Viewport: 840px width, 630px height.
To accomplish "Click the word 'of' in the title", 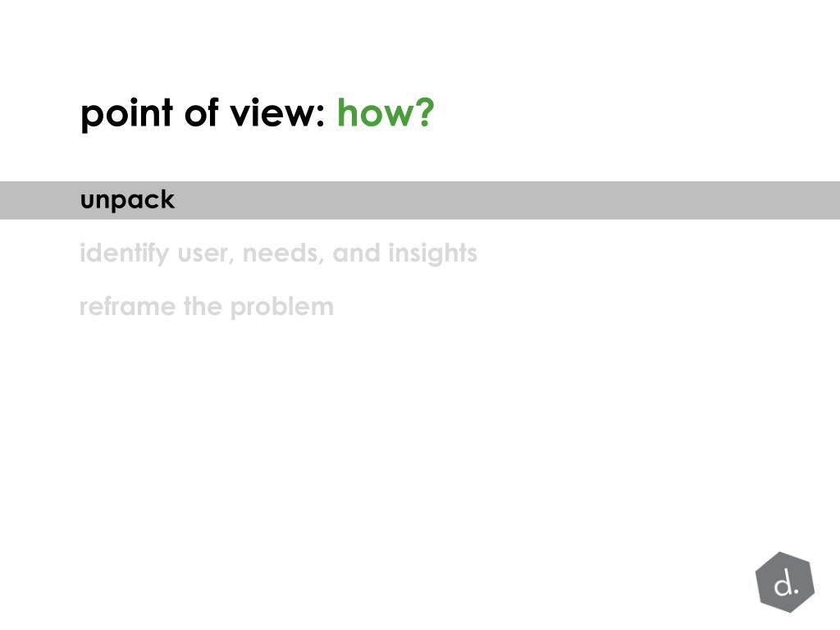I will pos(202,112).
